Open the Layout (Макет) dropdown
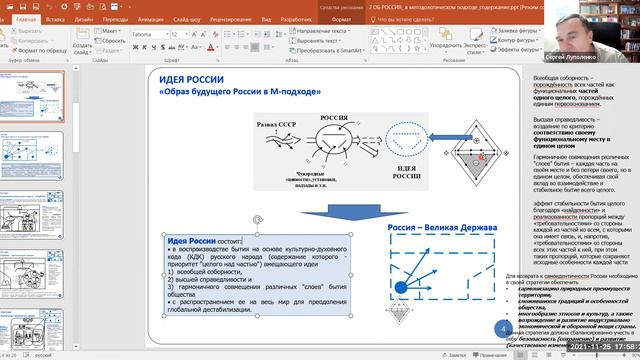Screen dimensions: 640x360 pyautogui.click(x=108, y=31)
